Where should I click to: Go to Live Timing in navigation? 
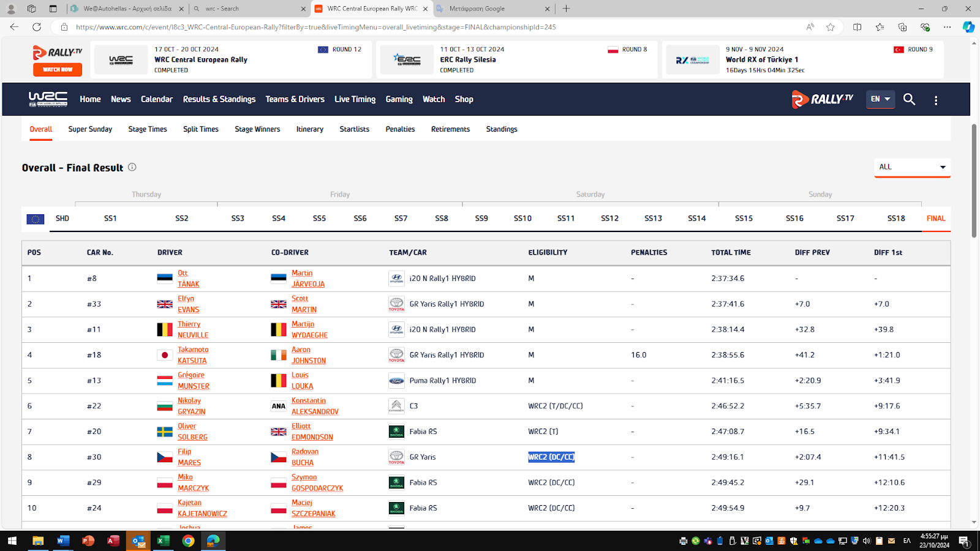(x=355, y=99)
